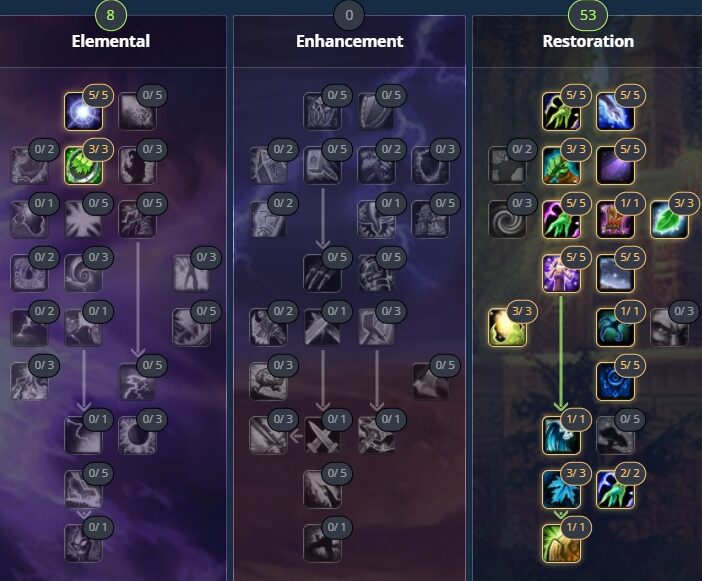Click the Earth Shield talent at tree bottom

561,543
